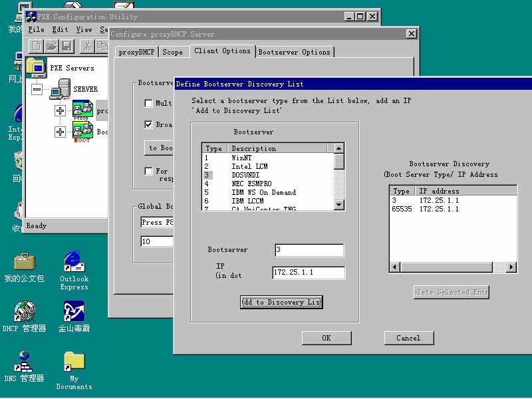Viewport: 532px width, 399px height.
Task: Click the Save diskette toolbar icon
Action: click(x=66, y=46)
